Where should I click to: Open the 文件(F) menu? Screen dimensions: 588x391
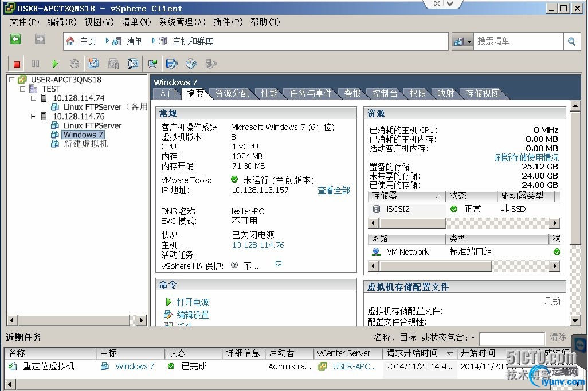click(25, 22)
